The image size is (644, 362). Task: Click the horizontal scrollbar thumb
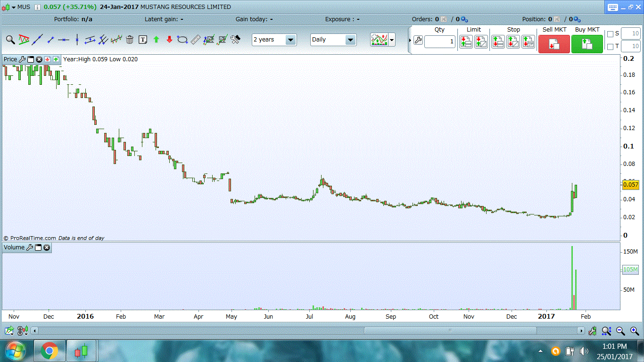point(450,331)
